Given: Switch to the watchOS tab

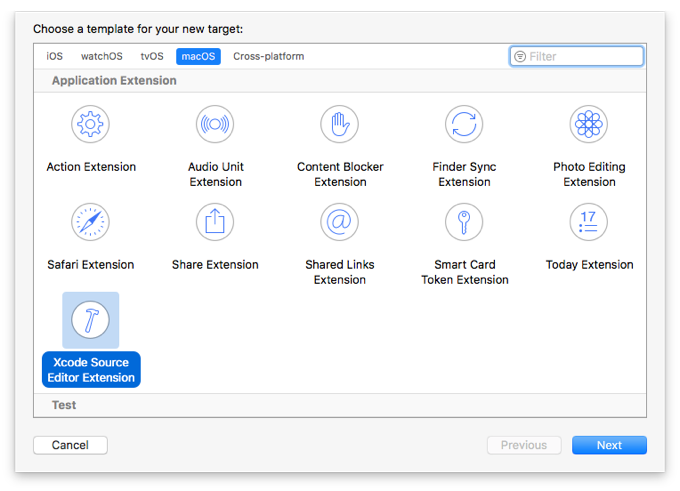Looking at the screenshot, I should pyautogui.click(x=101, y=56).
